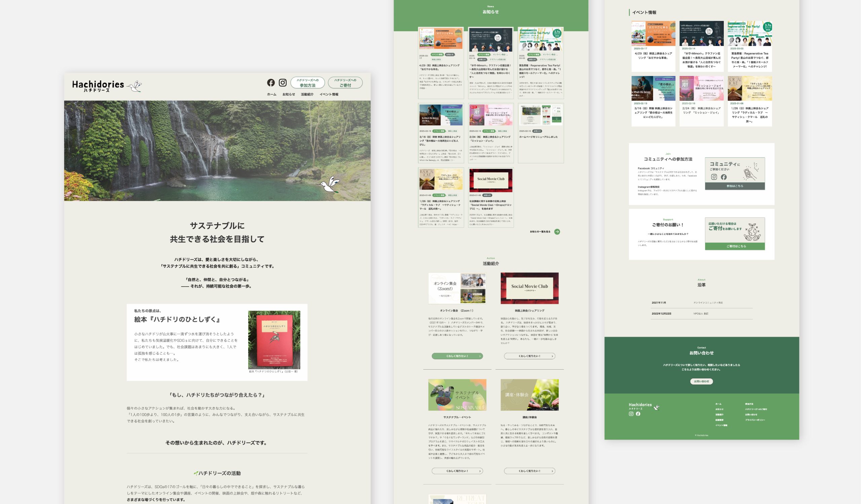Click くわしく知りたい！ button under 講座/体験会
Screen dimensions: 861x504
click(530, 471)
